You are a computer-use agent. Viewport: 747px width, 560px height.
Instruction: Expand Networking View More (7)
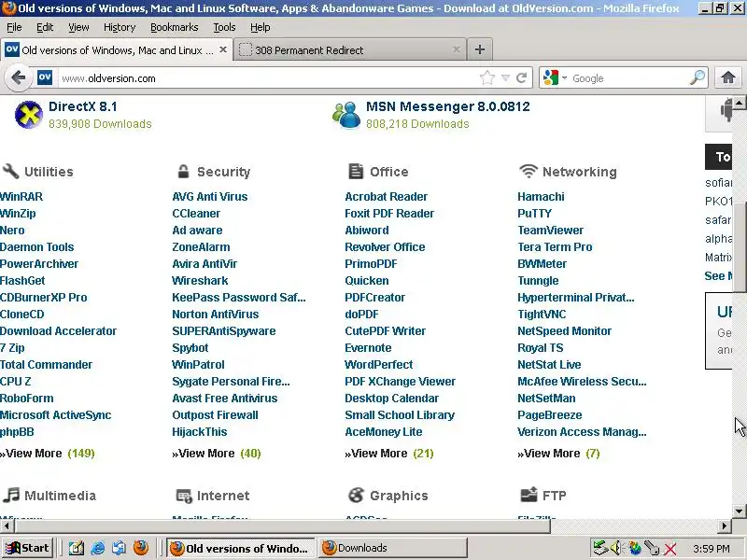558,454
